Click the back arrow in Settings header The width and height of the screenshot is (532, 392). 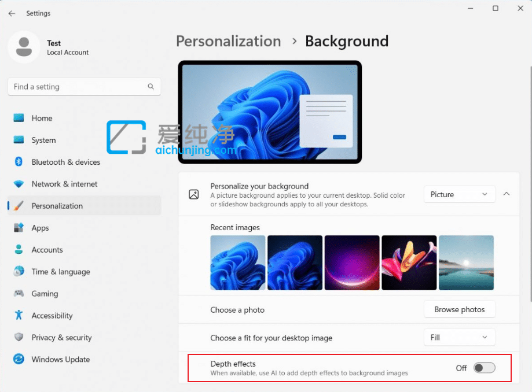click(12, 13)
